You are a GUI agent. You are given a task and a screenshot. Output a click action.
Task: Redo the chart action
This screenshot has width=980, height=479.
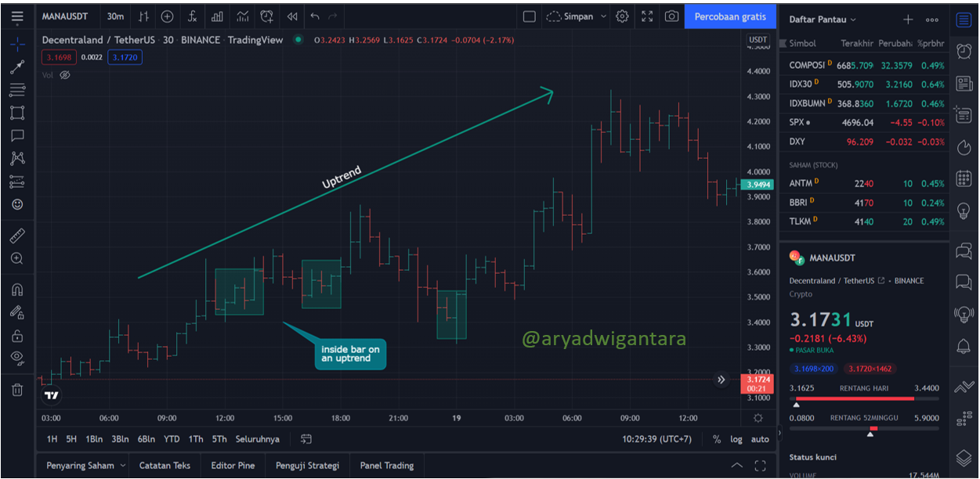[x=333, y=16]
